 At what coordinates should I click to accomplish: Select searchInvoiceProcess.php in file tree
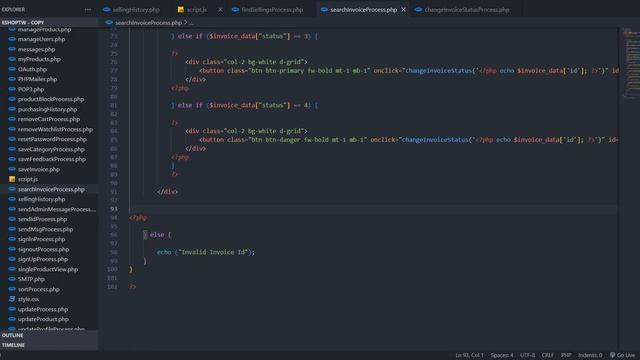(51, 189)
